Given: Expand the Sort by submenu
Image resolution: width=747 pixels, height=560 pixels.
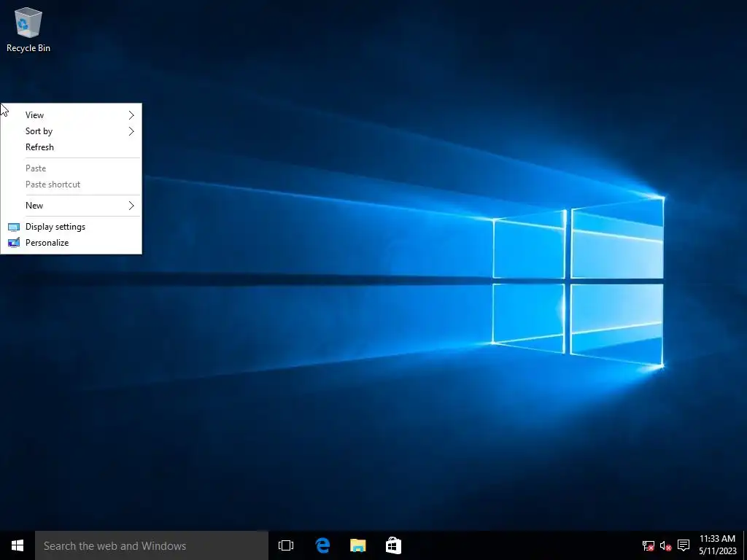Looking at the screenshot, I should [71, 131].
